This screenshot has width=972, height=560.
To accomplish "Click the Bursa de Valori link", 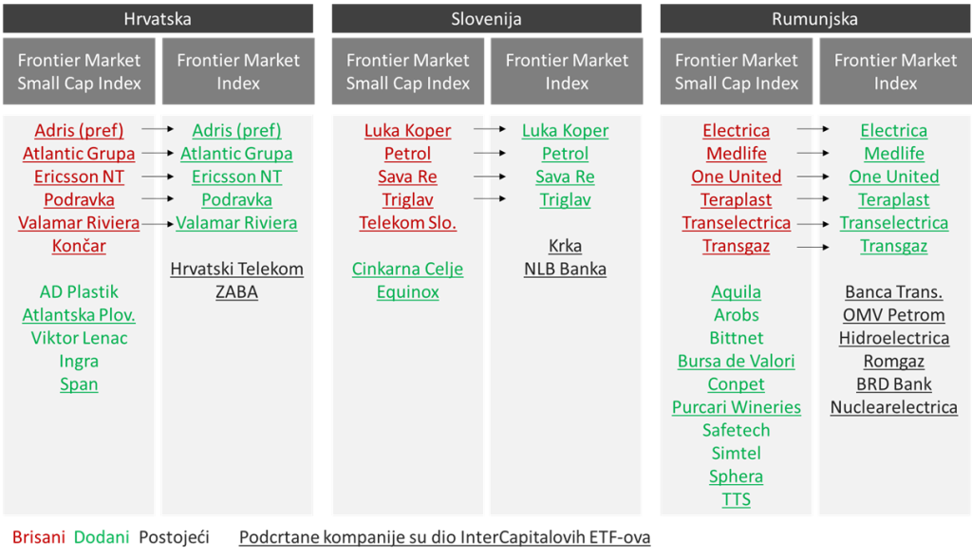I will (737, 361).
